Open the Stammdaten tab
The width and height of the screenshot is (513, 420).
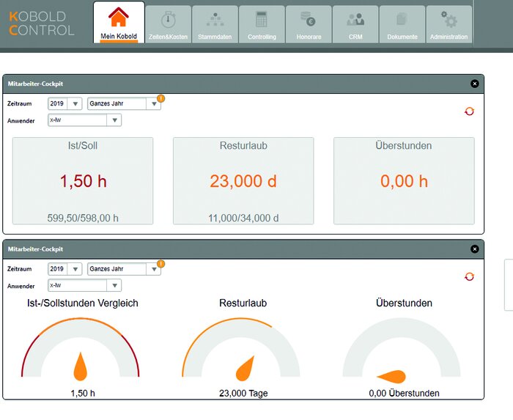coord(215,24)
